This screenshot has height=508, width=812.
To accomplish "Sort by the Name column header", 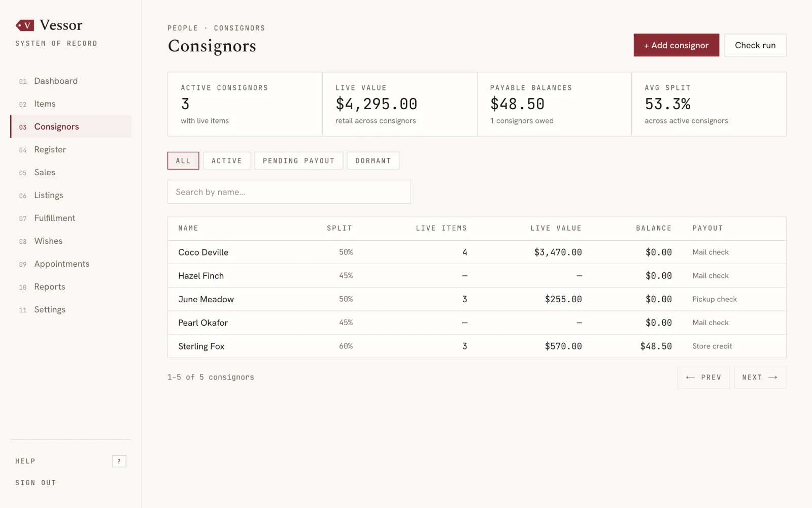I will [x=188, y=228].
